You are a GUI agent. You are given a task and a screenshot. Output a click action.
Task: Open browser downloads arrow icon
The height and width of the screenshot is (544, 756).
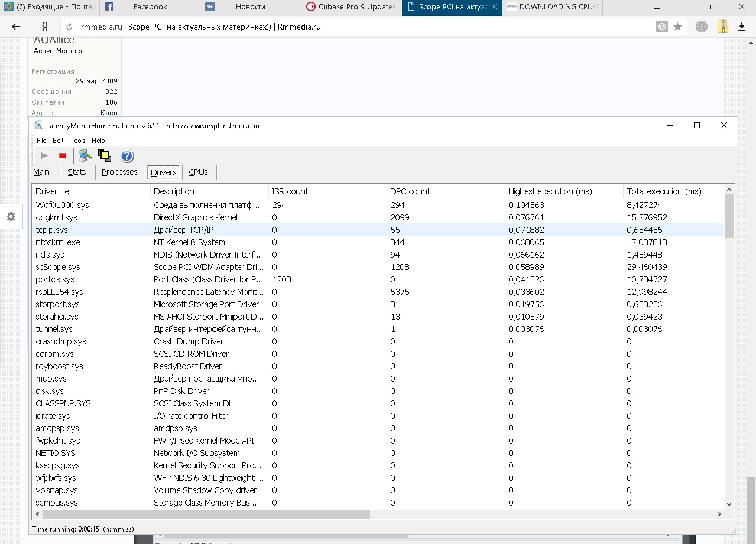tap(742, 27)
